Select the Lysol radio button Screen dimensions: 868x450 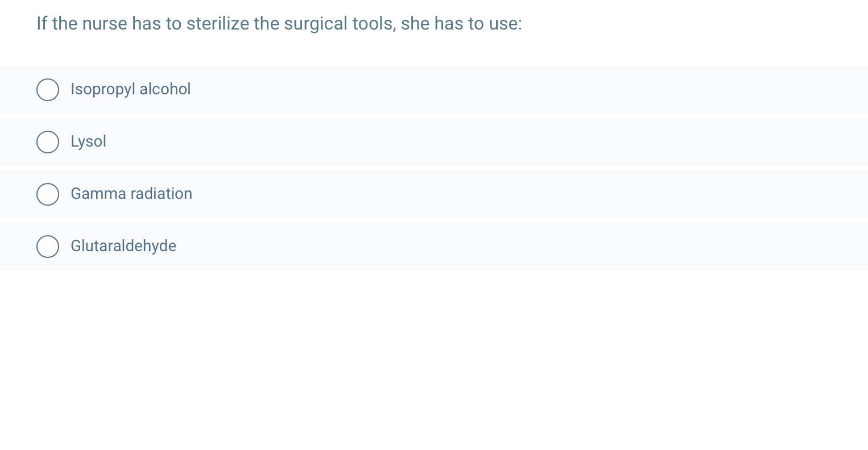pyautogui.click(x=48, y=142)
